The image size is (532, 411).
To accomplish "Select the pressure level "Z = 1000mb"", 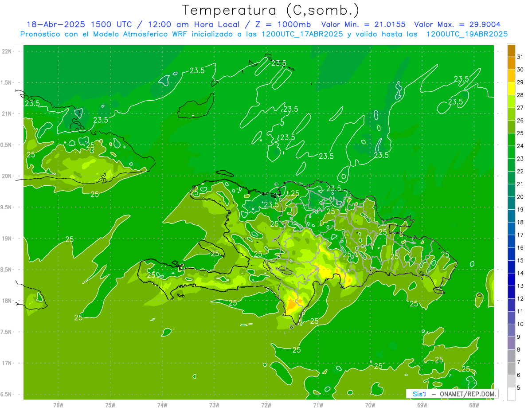I will (x=283, y=24).
